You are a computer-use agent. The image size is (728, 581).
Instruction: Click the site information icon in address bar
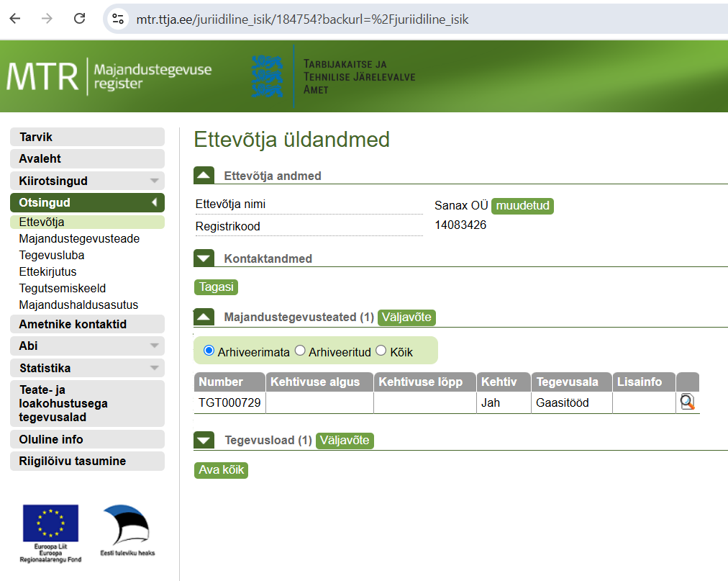[x=118, y=19]
